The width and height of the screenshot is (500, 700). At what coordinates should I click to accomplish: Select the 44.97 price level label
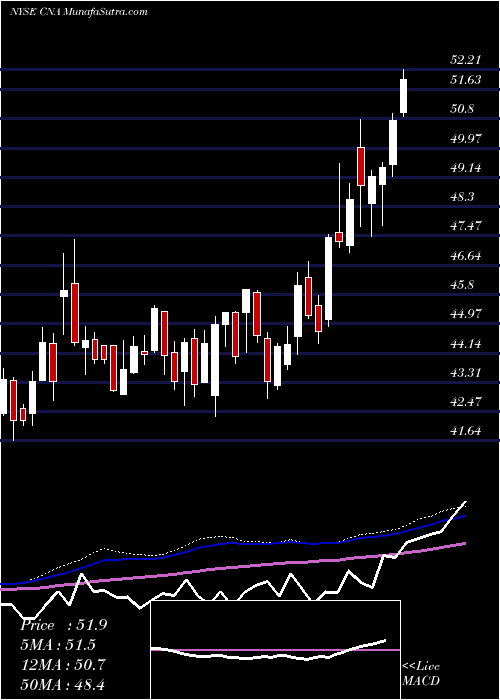466,314
